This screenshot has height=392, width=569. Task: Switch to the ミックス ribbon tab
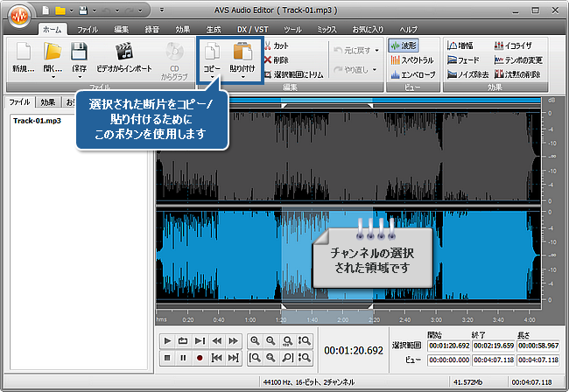click(x=327, y=30)
